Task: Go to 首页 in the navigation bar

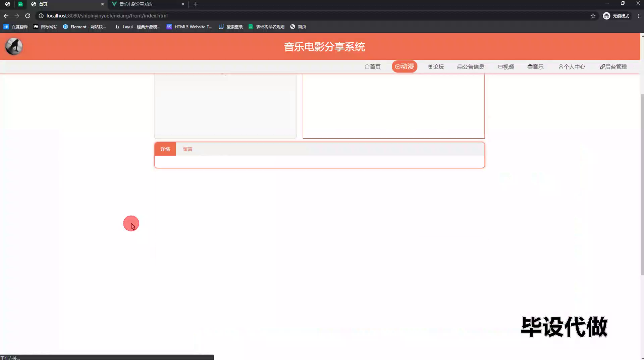Action: [x=373, y=66]
